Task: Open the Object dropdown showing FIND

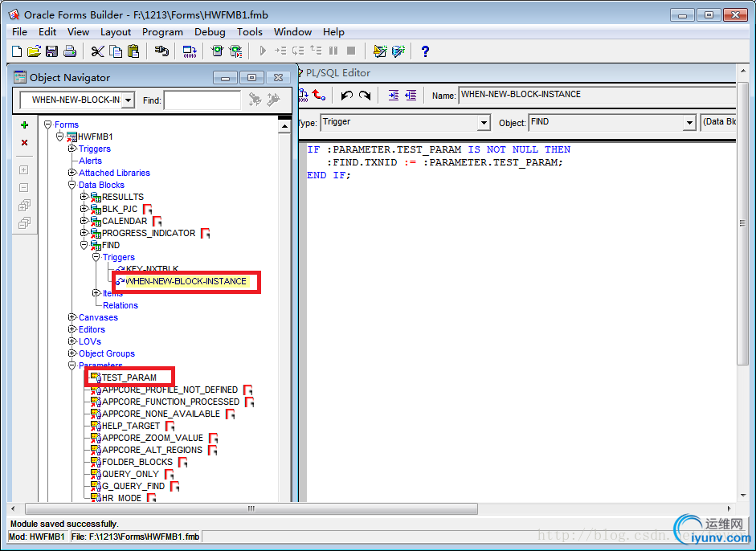Action: pyautogui.click(x=690, y=122)
